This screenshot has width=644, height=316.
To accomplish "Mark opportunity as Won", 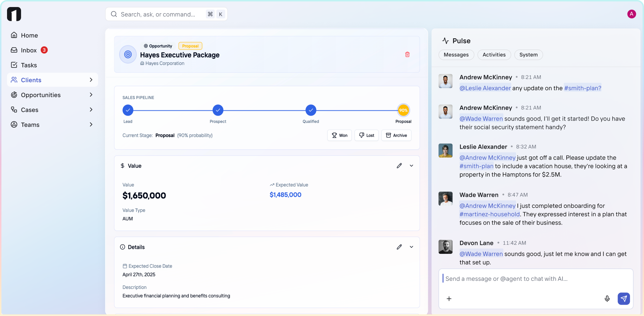I will (x=340, y=135).
